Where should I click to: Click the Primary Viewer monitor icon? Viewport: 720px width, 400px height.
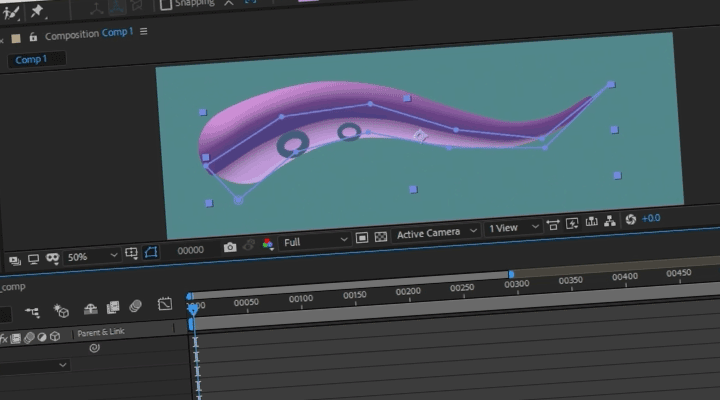click(x=33, y=259)
